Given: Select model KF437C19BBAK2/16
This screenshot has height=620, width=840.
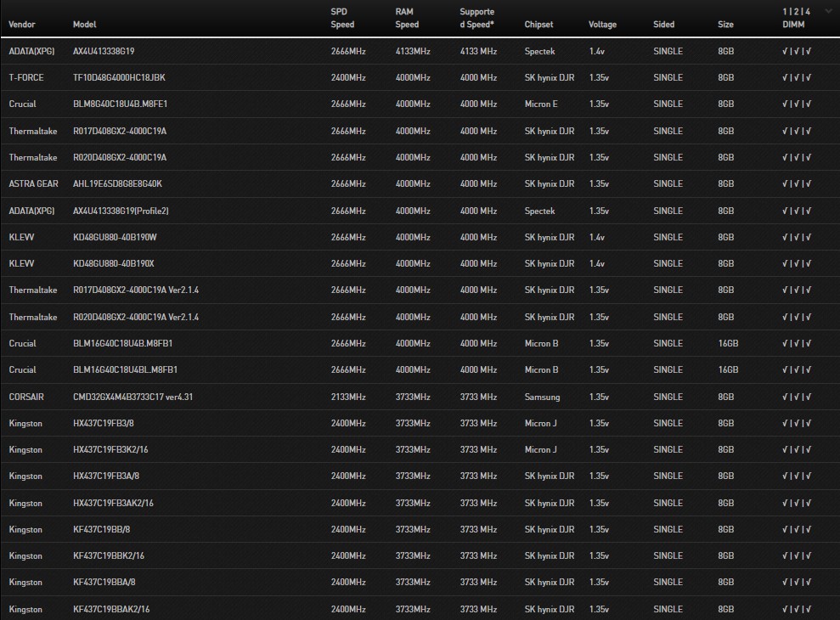Looking at the screenshot, I should click(111, 609).
